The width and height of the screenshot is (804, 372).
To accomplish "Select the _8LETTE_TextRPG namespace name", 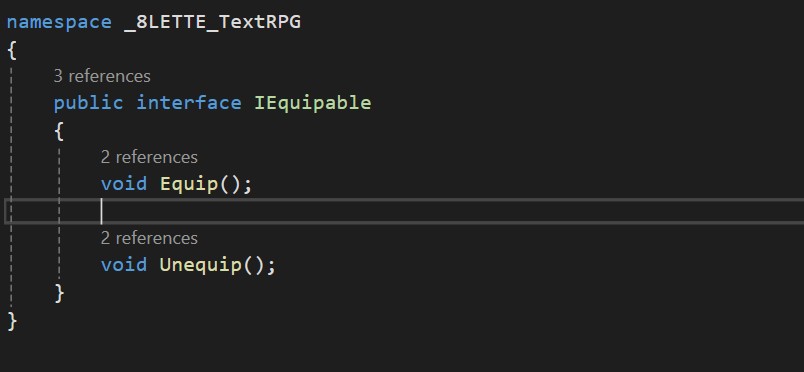I will click(213, 22).
